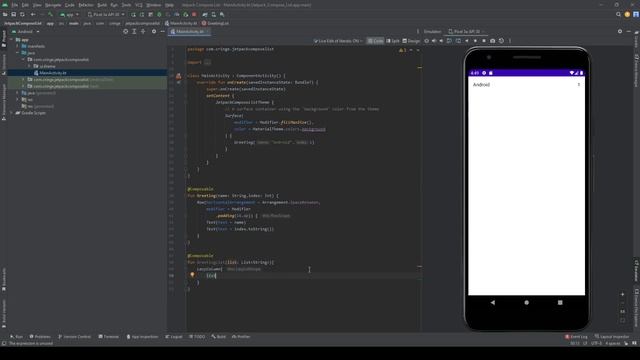Click the emulator Volume Up icon
Screen dimensions: 640x360
(434, 41)
